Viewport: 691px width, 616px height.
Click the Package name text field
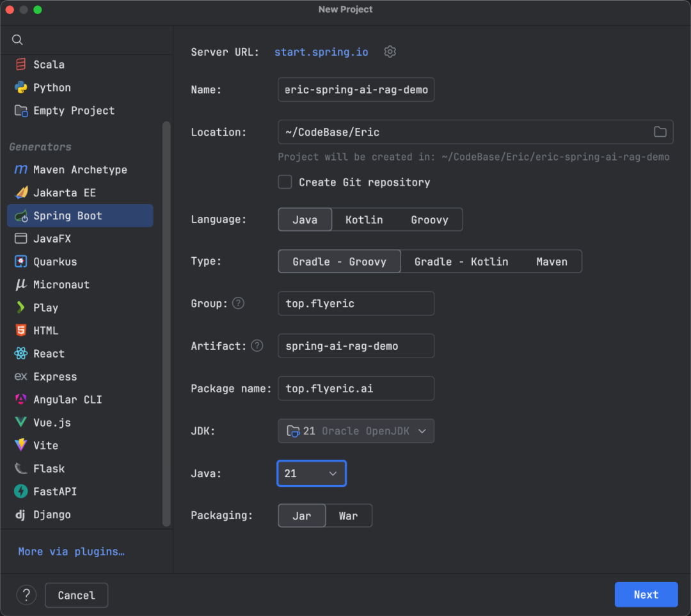[356, 388]
